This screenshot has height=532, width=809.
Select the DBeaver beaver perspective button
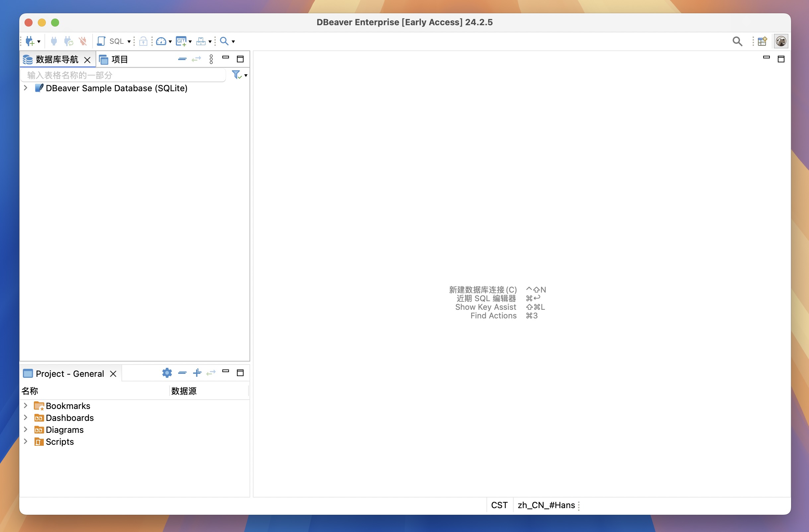[781, 41]
